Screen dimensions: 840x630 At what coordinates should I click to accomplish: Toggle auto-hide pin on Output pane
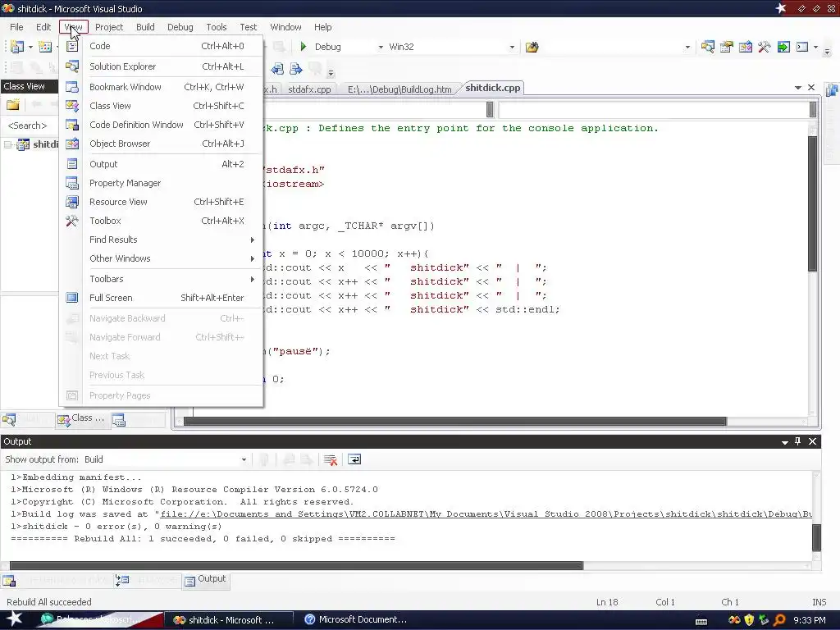click(x=797, y=441)
